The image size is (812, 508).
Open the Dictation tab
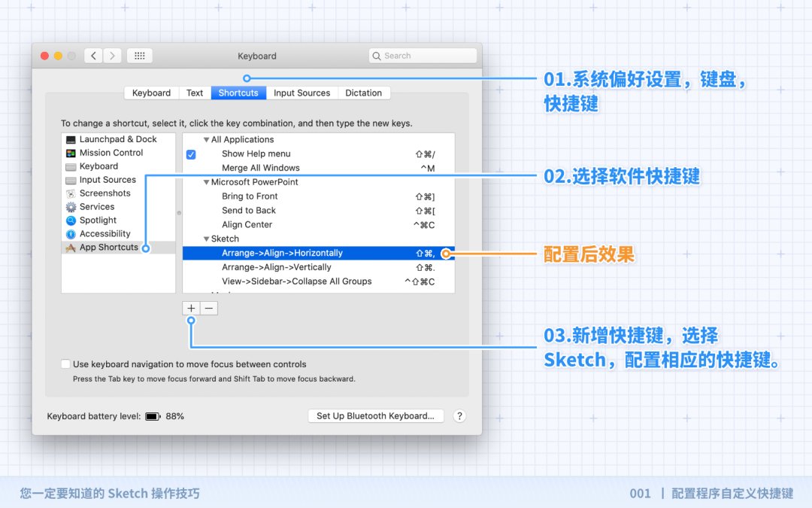pos(364,93)
